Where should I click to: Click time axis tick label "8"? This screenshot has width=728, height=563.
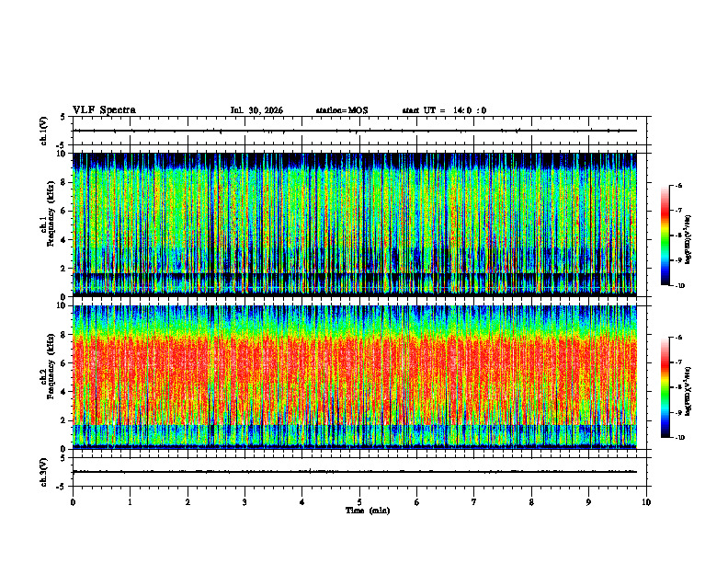click(531, 502)
